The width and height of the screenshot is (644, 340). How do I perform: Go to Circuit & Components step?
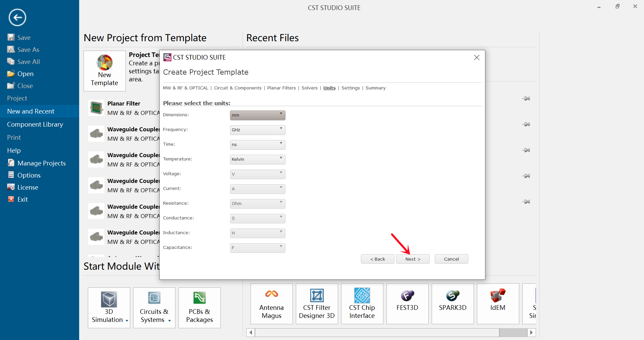point(238,88)
